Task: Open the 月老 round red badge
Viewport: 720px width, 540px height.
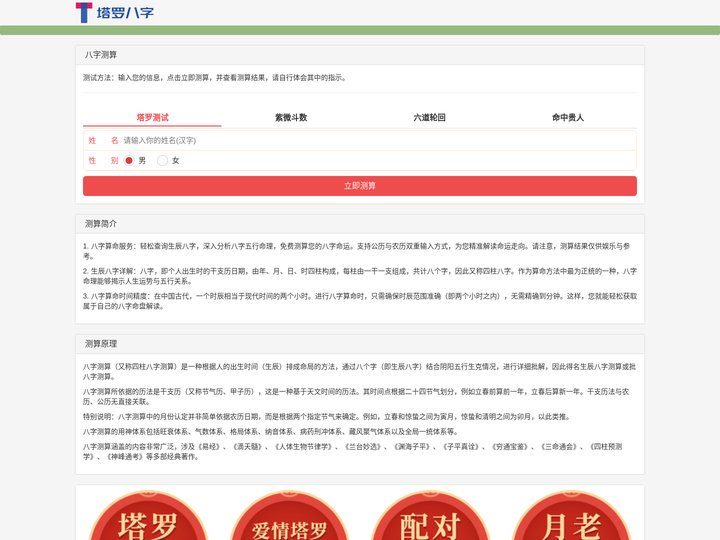Action: coord(571,516)
